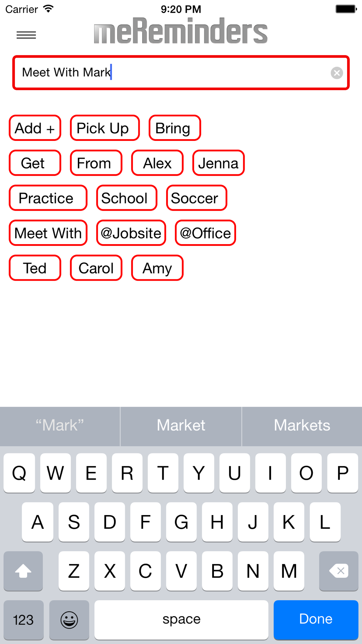Toggle the keyboard shift key
The width and height of the screenshot is (362, 644).
point(23,571)
